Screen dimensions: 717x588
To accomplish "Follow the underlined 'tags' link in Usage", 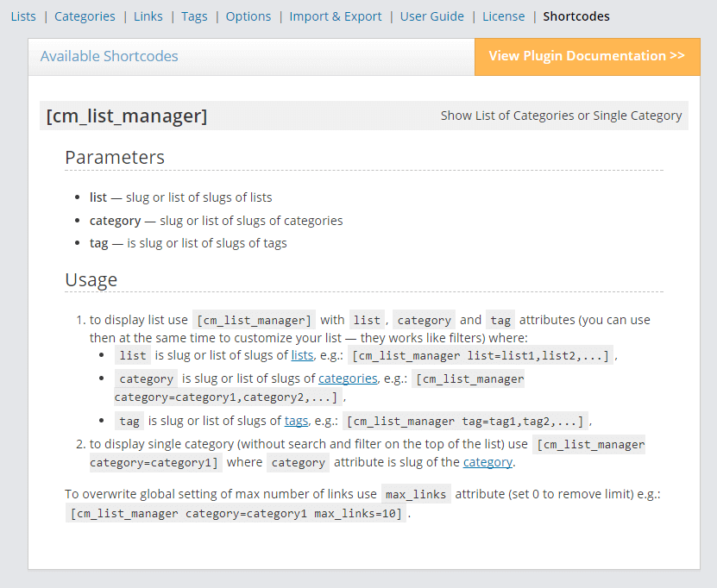I will [296, 421].
